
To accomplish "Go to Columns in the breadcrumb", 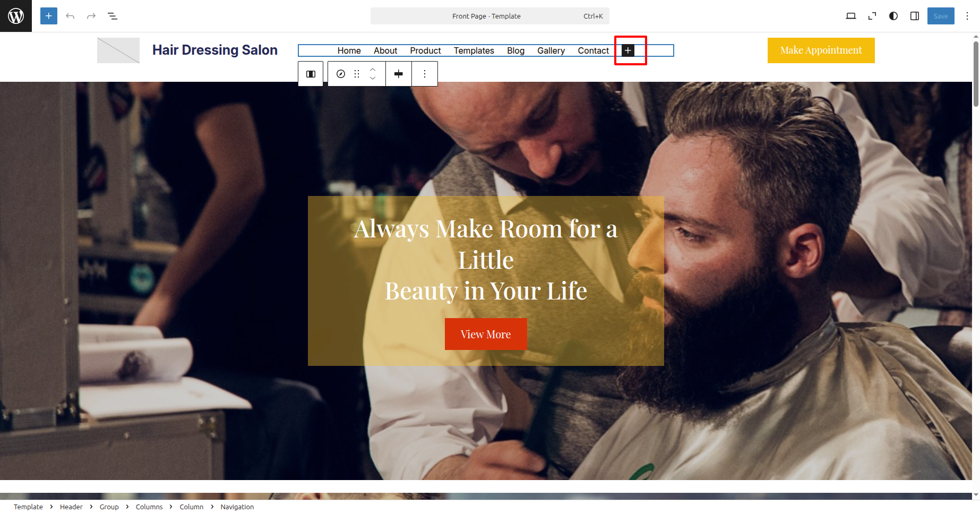I will [x=149, y=507].
